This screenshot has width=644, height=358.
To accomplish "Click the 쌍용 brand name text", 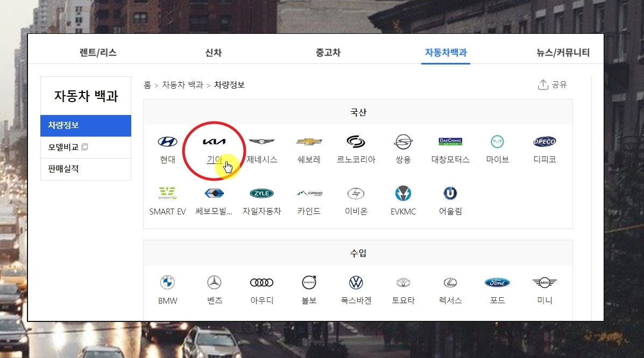I will click(x=404, y=160).
